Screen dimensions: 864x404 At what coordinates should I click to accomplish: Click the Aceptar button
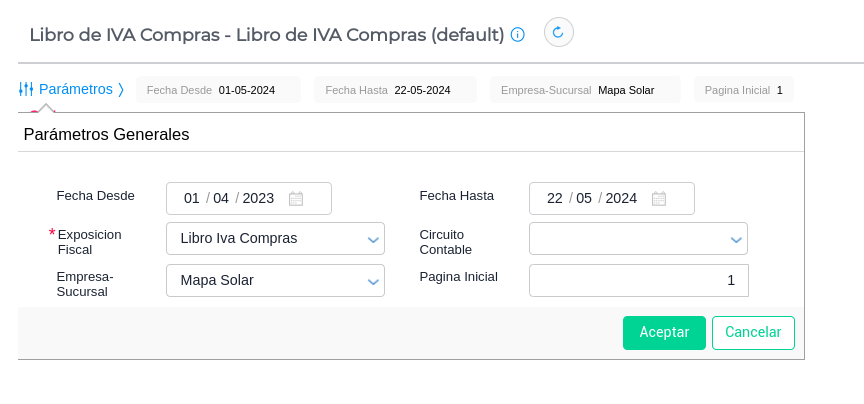pos(664,333)
